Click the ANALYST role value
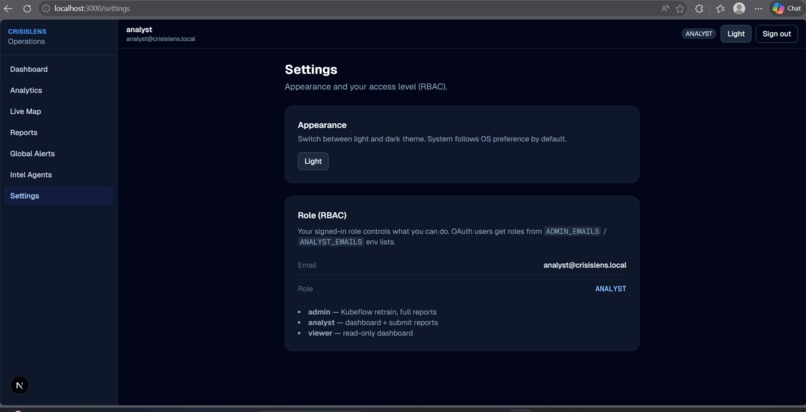 [x=611, y=289]
